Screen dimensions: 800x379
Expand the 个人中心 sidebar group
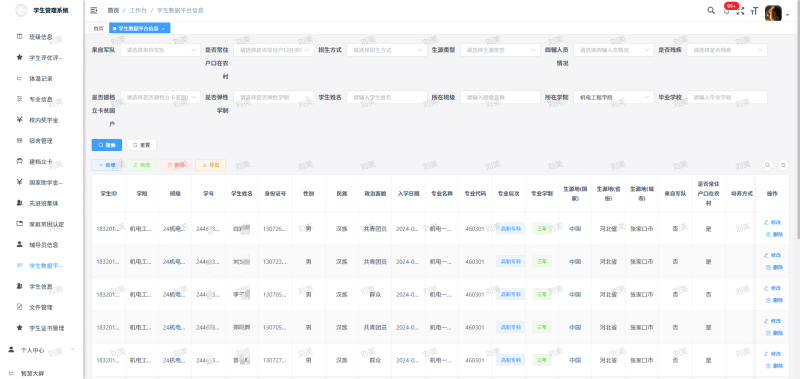[42, 350]
